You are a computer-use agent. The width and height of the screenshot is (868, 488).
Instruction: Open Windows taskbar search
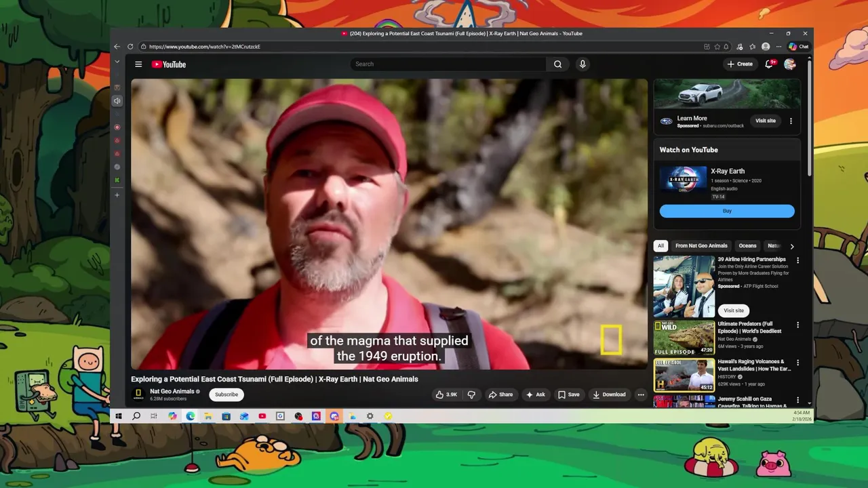pos(136,416)
